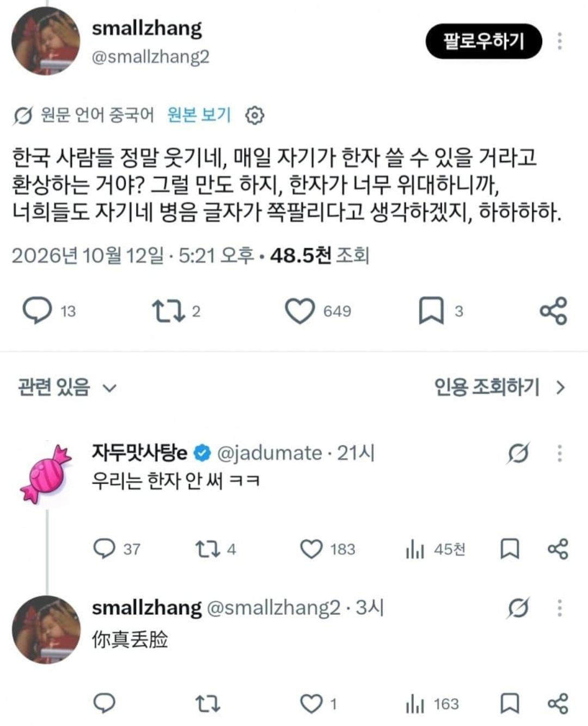
Task: Share the main smallzhang post
Action: [x=553, y=311]
